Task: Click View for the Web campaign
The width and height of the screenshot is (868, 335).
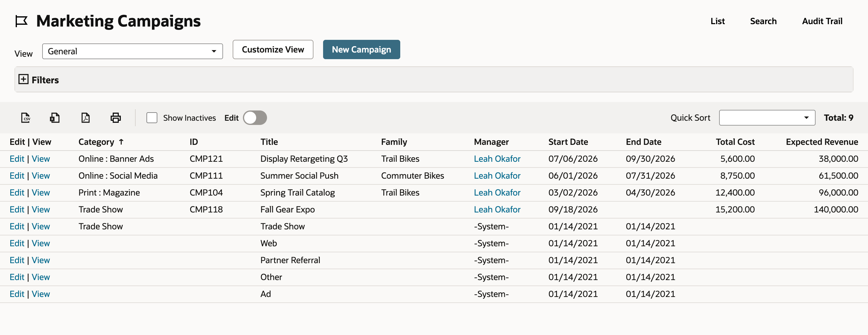Action: [41, 243]
